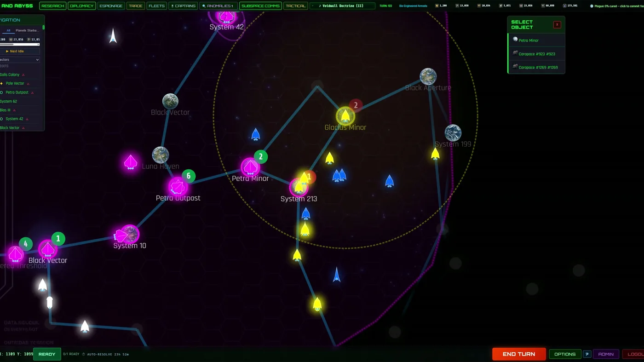Click the Ready button
The width and height of the screenshot is (644, 362).
[47, 354]
